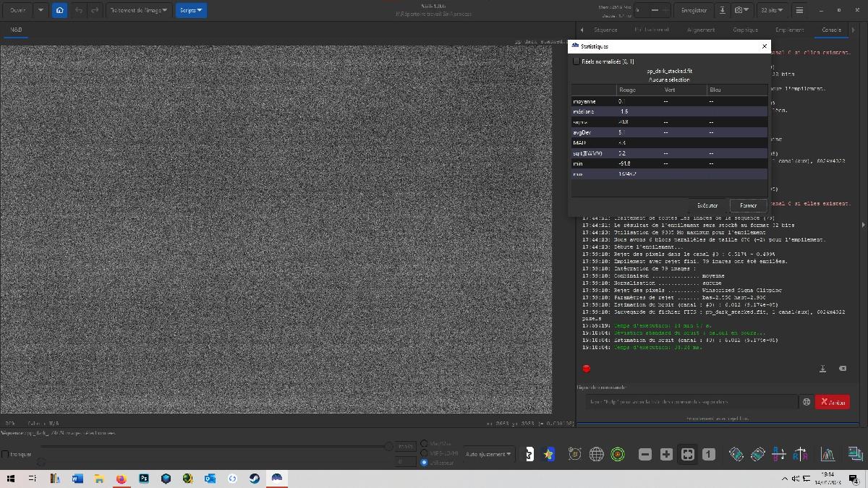This screenshot has width=868, height=488.
Task: Click the red Arrêter button
Action: click(x=833, y=402)
